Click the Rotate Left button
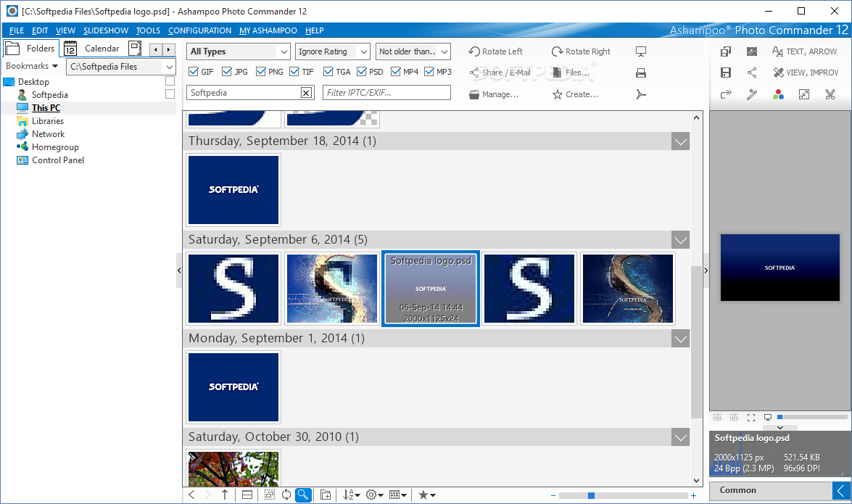The width and height of the screenshot is (852, 504). [495, 51]
